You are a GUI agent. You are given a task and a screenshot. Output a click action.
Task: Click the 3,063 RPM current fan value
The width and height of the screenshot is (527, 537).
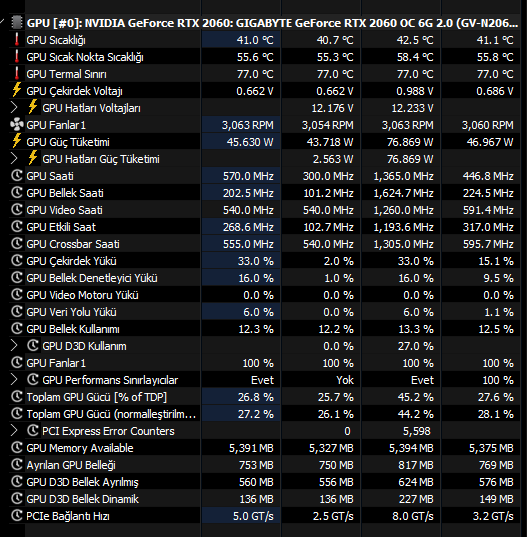click(248, 125)
